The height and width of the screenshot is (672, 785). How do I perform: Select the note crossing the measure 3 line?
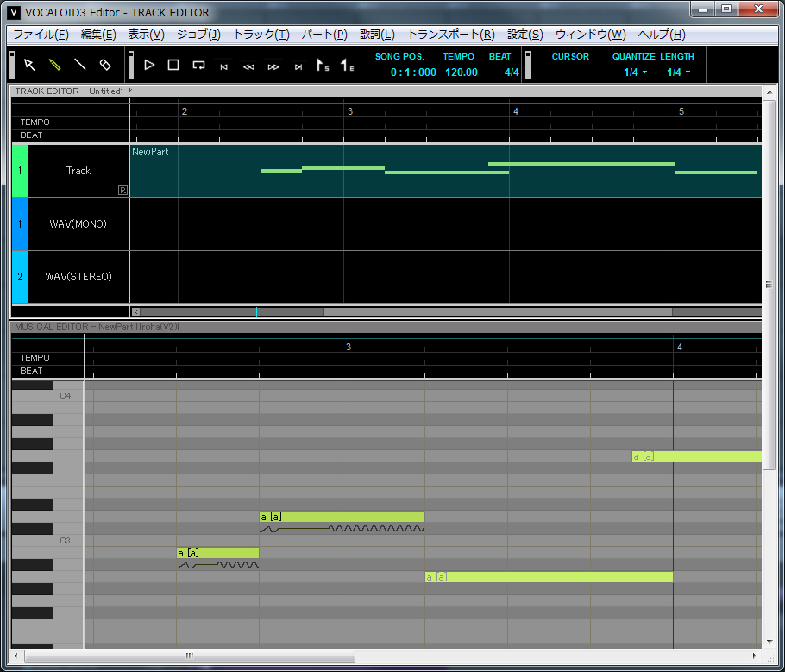pos(342,517)
